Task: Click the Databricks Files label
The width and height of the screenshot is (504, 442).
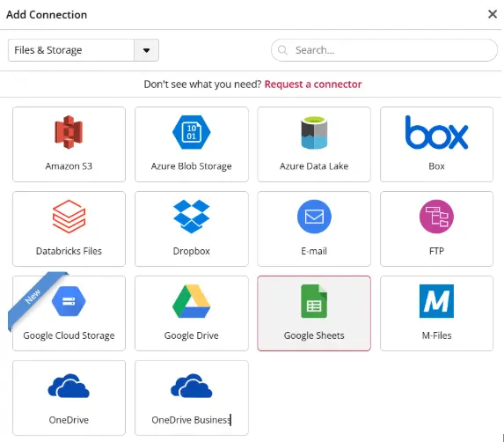Action: 69,251
